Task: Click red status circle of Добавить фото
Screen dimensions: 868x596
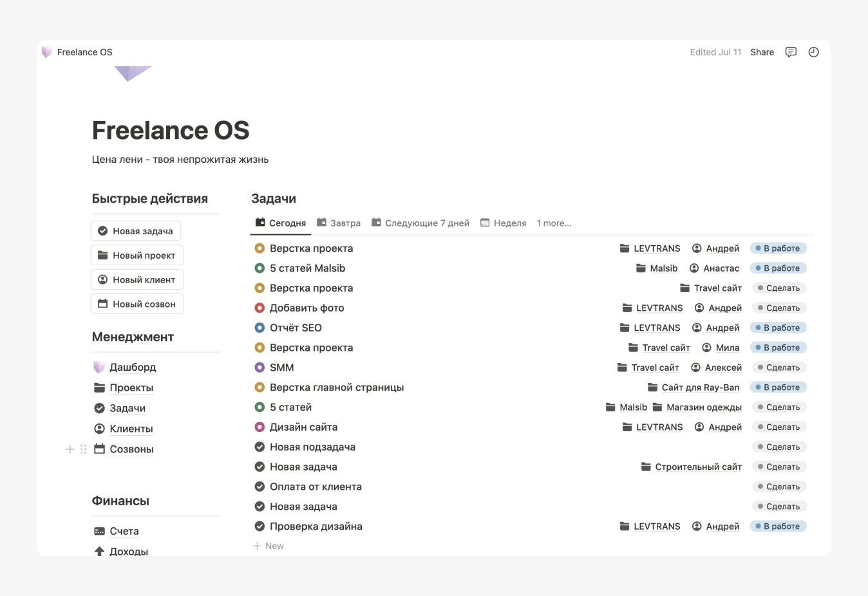Action: (259, 308)
